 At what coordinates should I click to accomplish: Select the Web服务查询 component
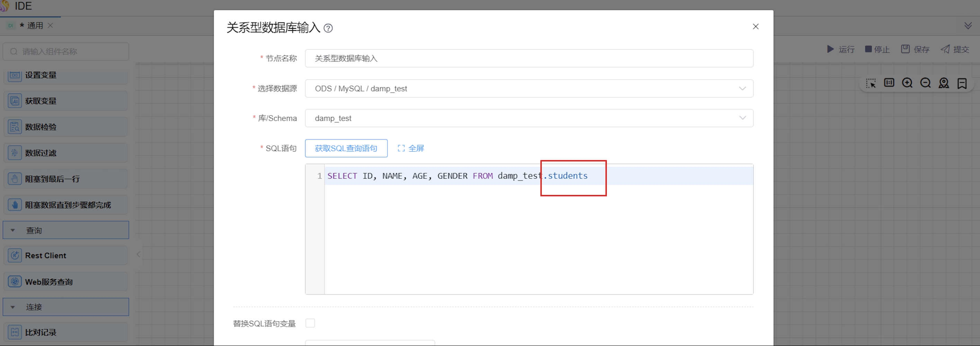pos(66,282)
